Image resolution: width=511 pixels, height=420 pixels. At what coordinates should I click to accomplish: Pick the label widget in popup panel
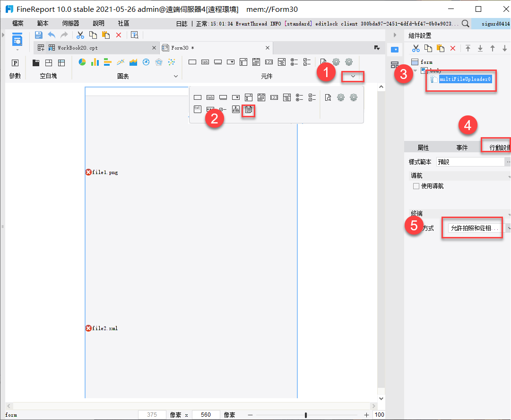tap(210, 97)
